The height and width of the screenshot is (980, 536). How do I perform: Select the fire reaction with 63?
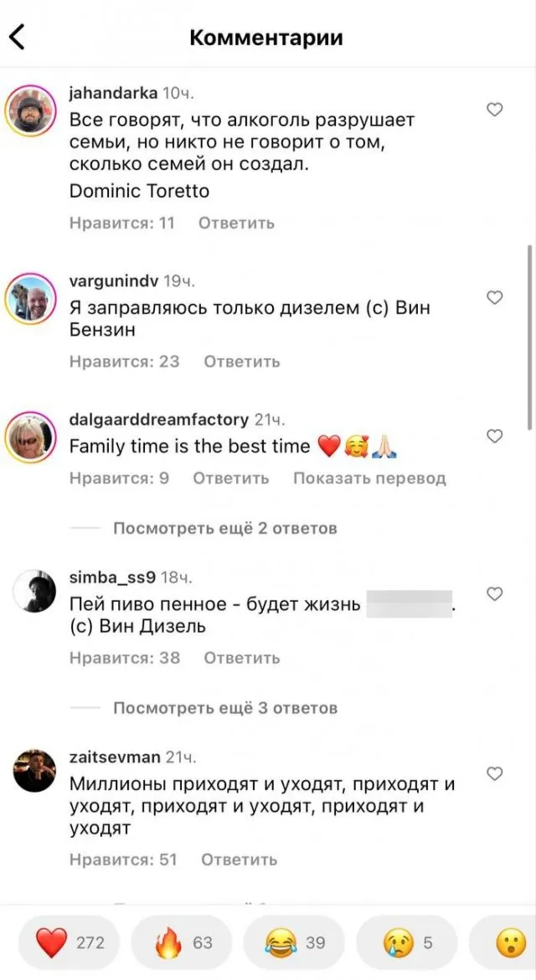click(x=182, y=942)
